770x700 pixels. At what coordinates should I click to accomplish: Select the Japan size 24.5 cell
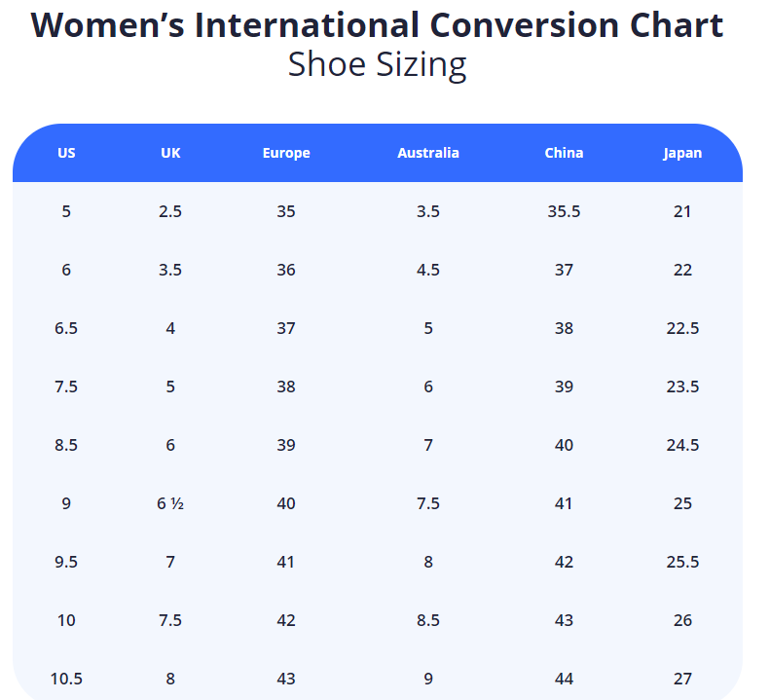coord(682,445)
